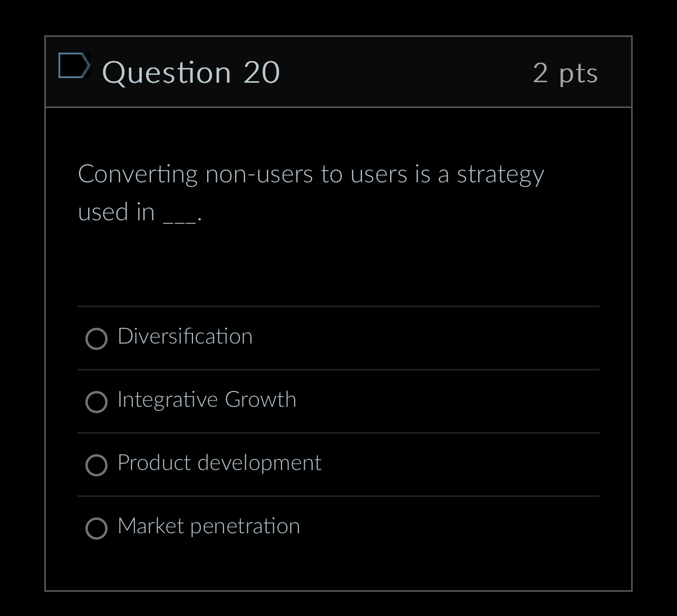Click the Market penetration answer label
The image size is (677, 616).
click(x=209, y=526)
